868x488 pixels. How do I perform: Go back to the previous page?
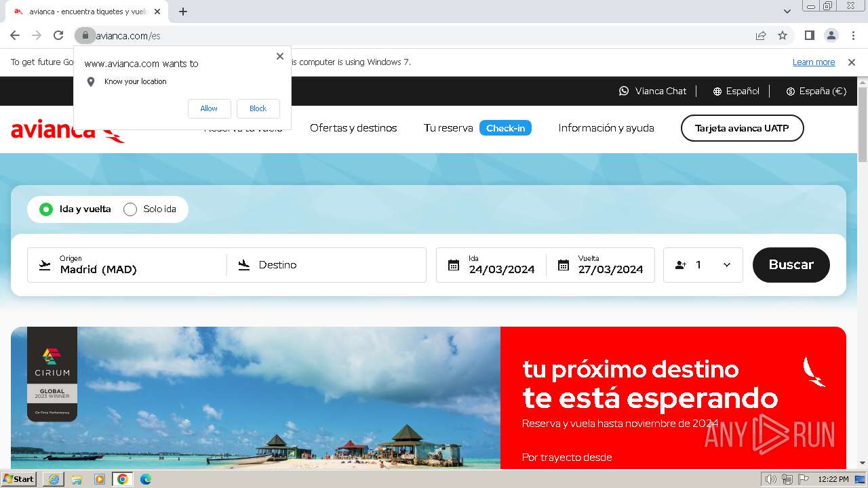tap(15, 35)
